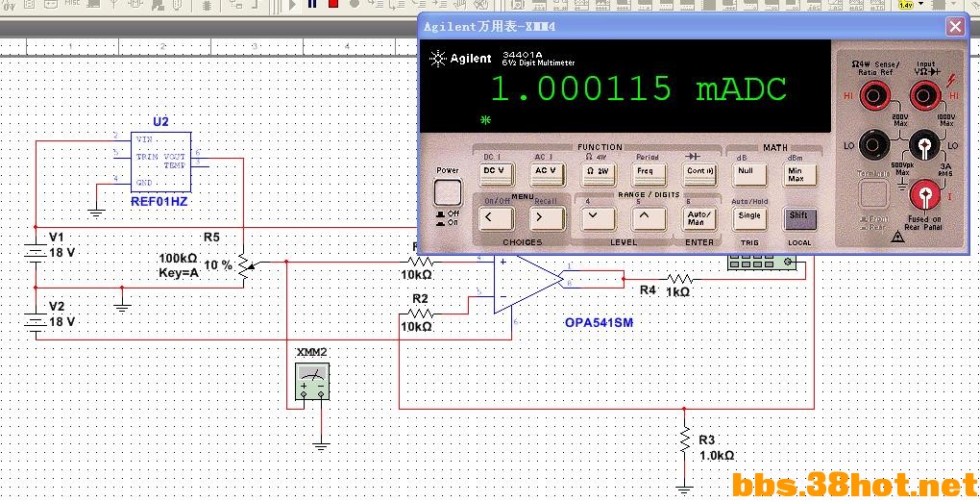Click the Single trigger button

748,218
